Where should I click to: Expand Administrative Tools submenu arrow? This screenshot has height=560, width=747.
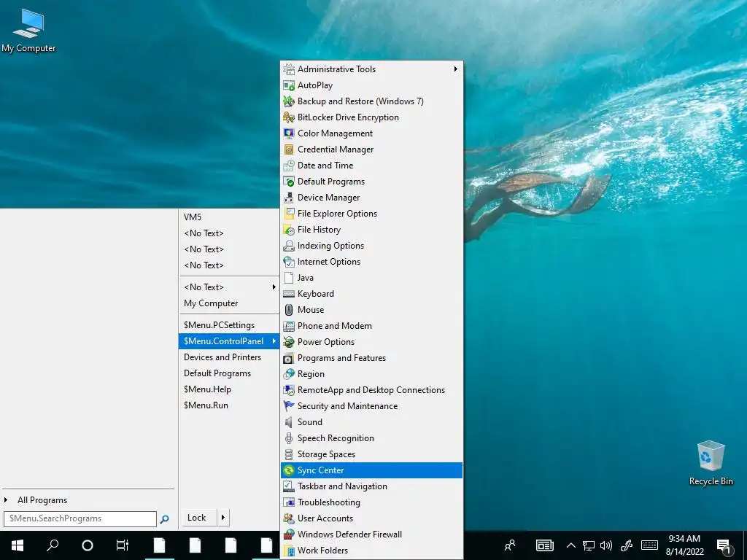point(455,69)
